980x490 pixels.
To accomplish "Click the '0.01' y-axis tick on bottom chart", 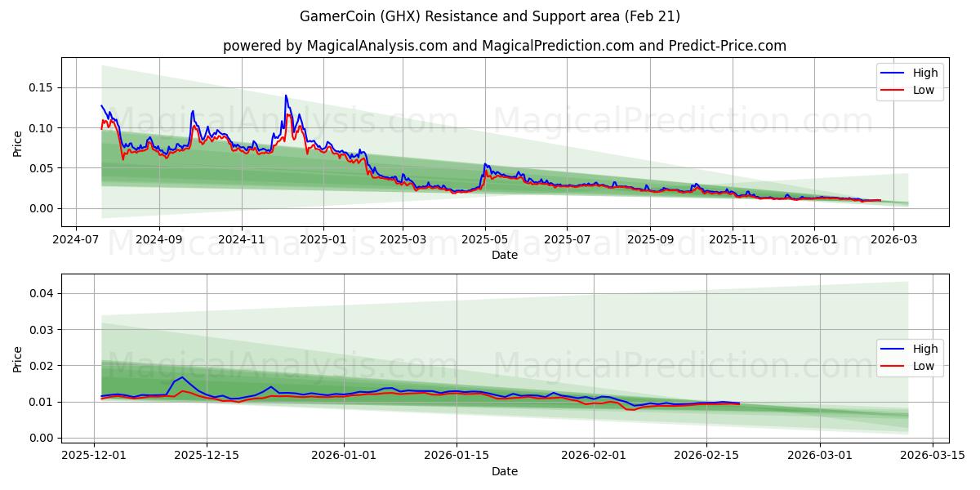I will click(x=42, y=402).
